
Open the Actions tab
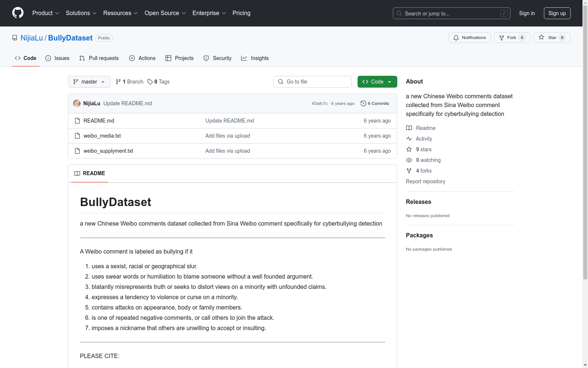coord(142,58)
